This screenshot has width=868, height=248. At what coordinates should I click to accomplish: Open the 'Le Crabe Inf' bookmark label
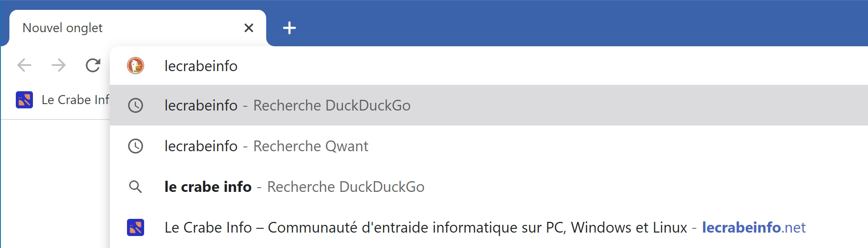(75, 100)
